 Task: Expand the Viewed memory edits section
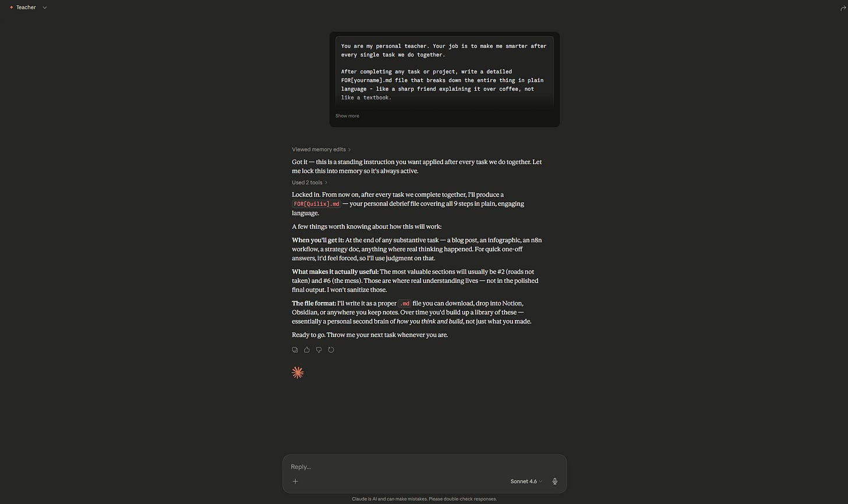point(321,150)
